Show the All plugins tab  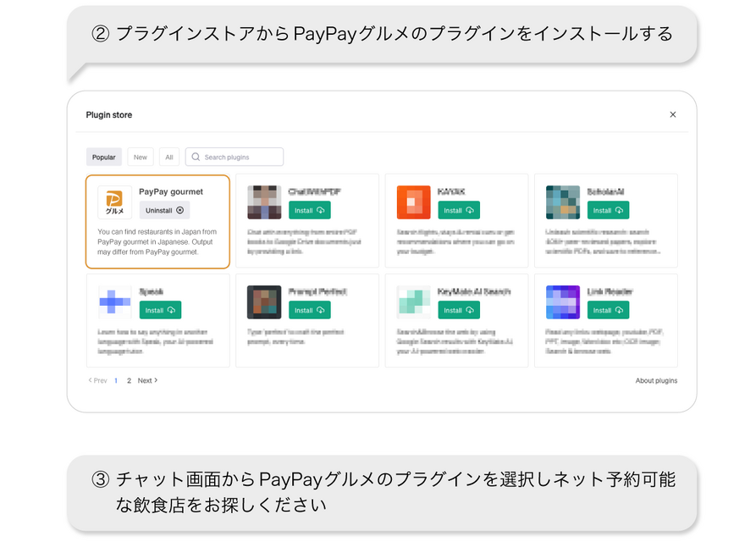pyautogui.click(x=169, y=158)
